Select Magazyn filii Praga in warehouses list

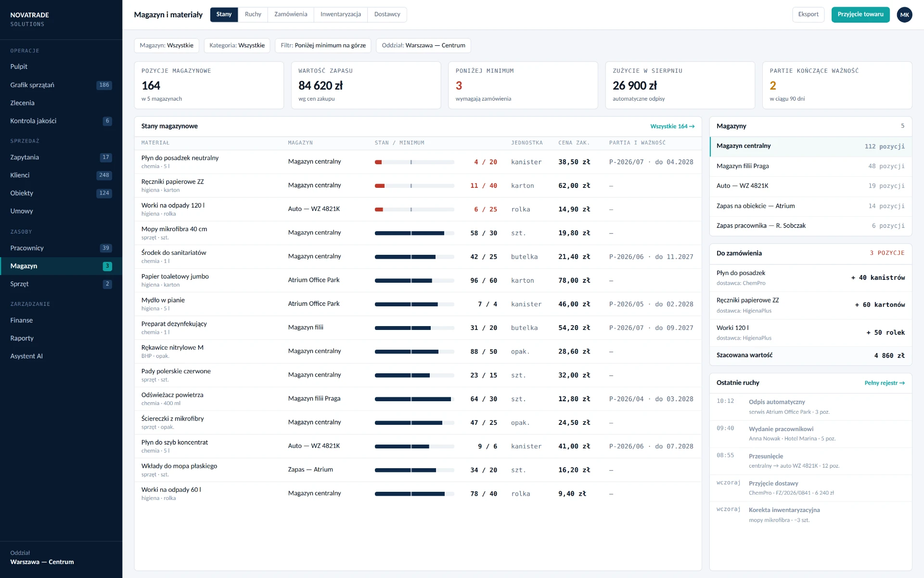pyautogui.click(x=810, y=166)
